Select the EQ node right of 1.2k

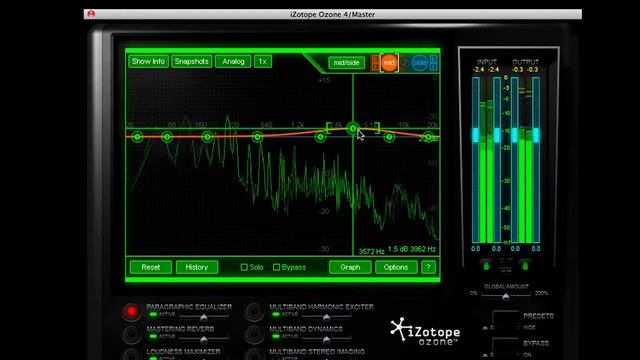[x=320, y=137]
